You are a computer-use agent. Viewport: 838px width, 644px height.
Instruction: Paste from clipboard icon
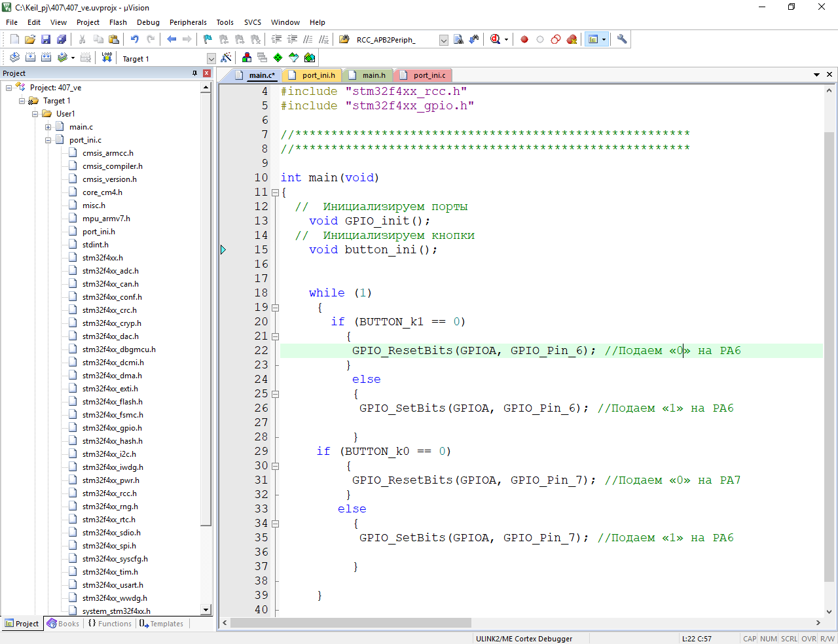113,39
